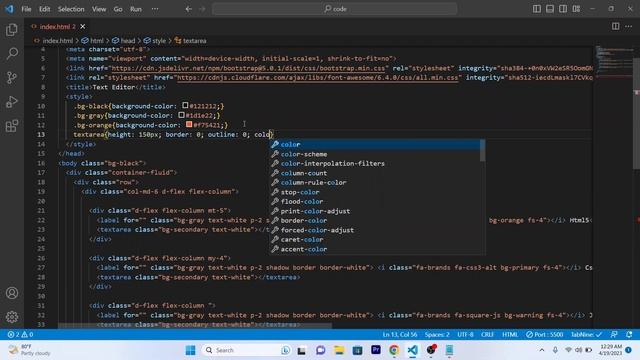Click style breadcrumb segment
The image size is (640, 360).
155,41
